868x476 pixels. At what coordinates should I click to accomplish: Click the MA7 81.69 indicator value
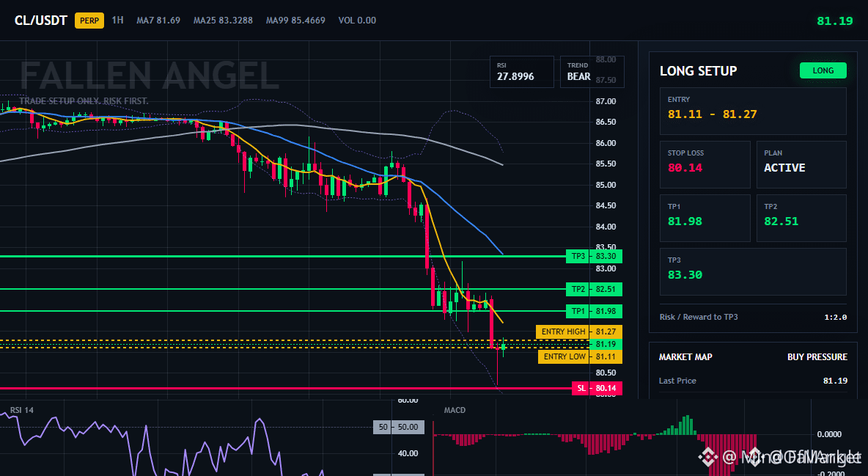pos(158,21)
